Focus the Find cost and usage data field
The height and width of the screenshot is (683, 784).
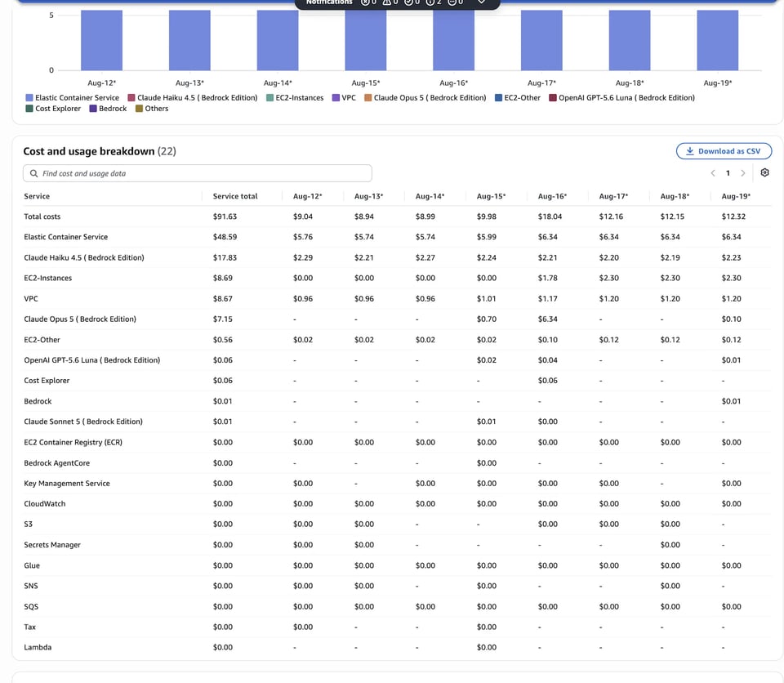[x=198, y=173]
